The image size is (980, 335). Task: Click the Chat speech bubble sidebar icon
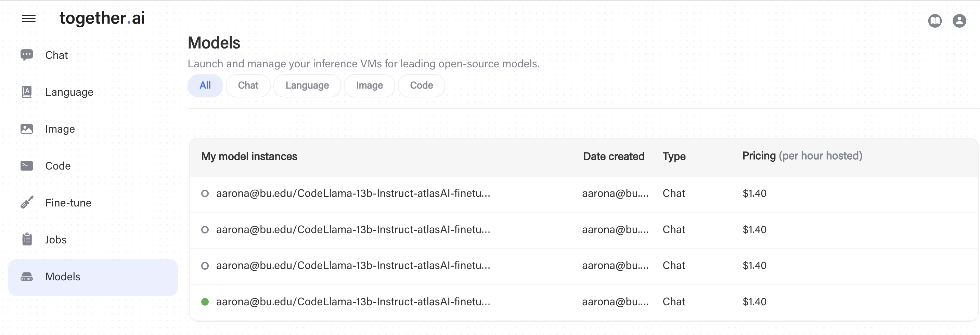point(27,55)
